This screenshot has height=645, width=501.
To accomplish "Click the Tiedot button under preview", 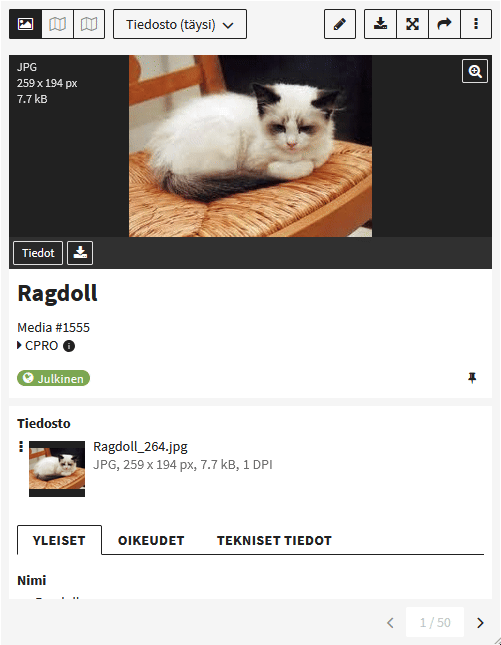I will point(38,253).
